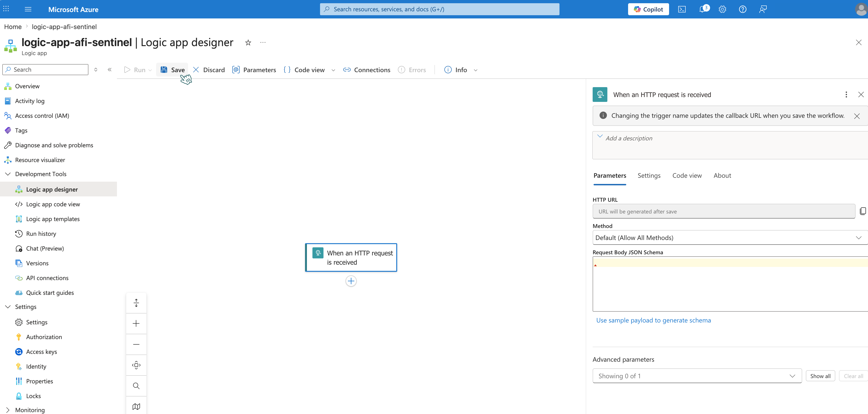Expand the Monitoring section
The width and height of the screenshot is (868, 414).
coord(8,410)
